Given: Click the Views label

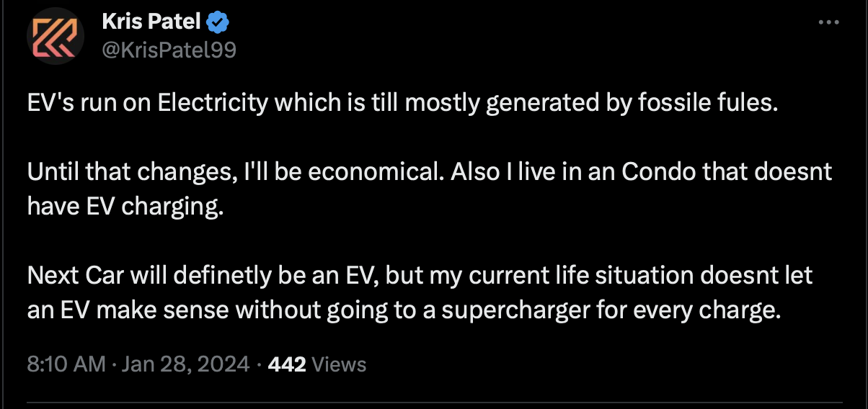Looking at the screenshot, I should coord(340,364).
